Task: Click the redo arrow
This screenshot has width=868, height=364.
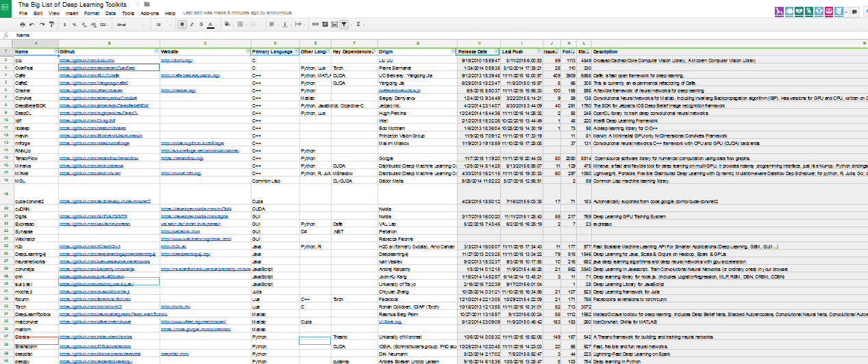Action: pyautogui.click(x=42, y=25)
